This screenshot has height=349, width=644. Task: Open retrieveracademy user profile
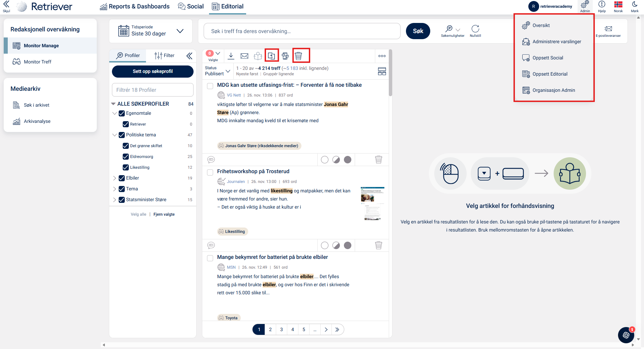point(551,6)
